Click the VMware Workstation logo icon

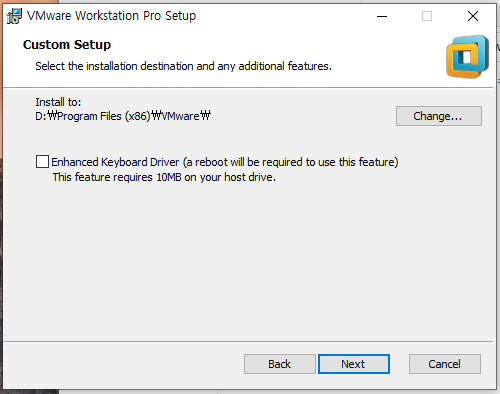pyautogui.click(x=467, y=57)
